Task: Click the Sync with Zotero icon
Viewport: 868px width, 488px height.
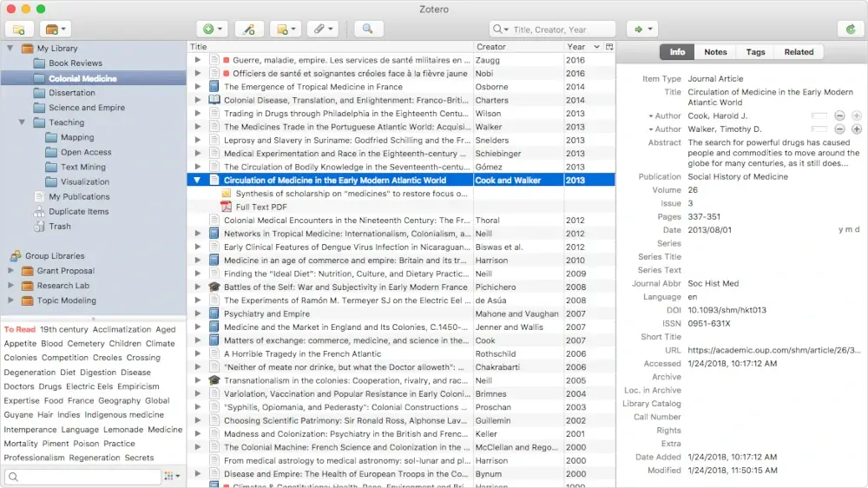Action: click(x=851, y=30)
